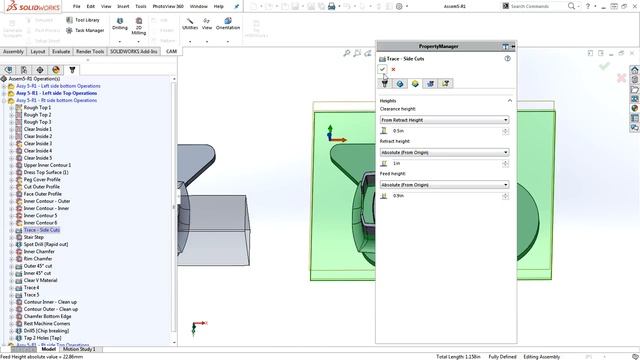The height and width of the screenshot is (360, 640).
Task: Open the Tools menu
Action: 141,6
